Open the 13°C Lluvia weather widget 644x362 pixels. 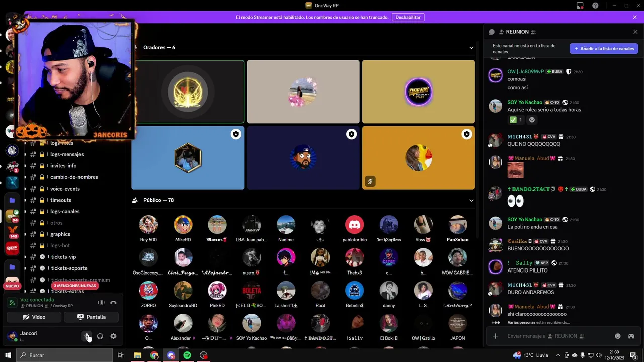click(531, 355)
